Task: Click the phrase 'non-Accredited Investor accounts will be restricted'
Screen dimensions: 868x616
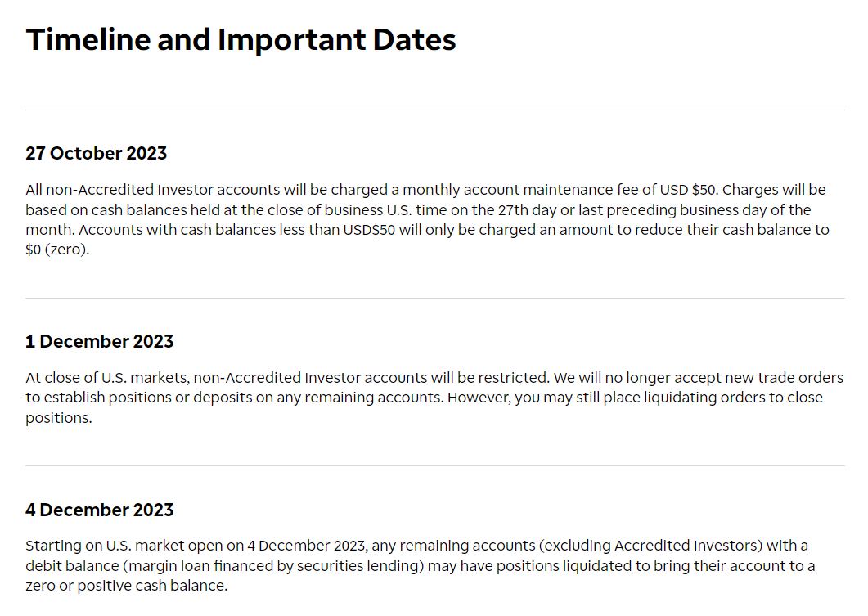Action: click(x=371, y=378)
